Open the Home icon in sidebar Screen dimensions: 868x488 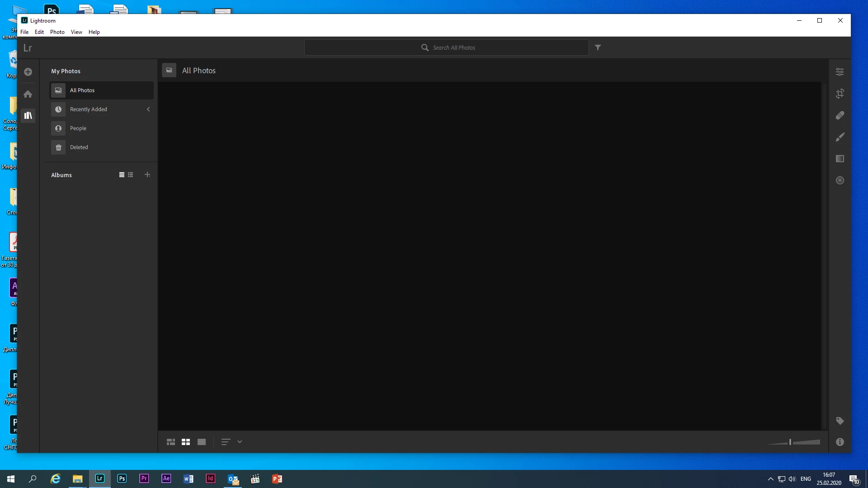[x=28, y=94]
